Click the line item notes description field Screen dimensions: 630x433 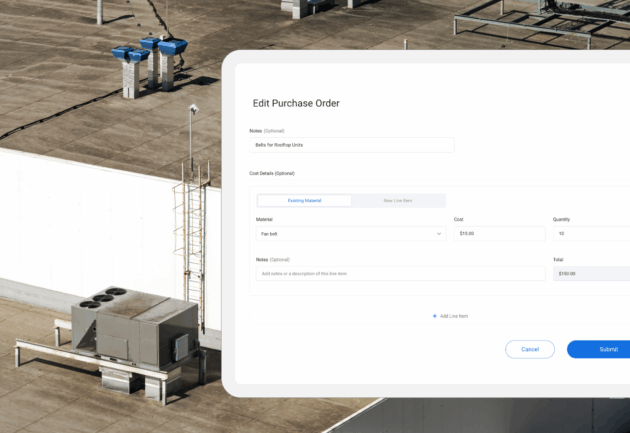pos(351,273)
